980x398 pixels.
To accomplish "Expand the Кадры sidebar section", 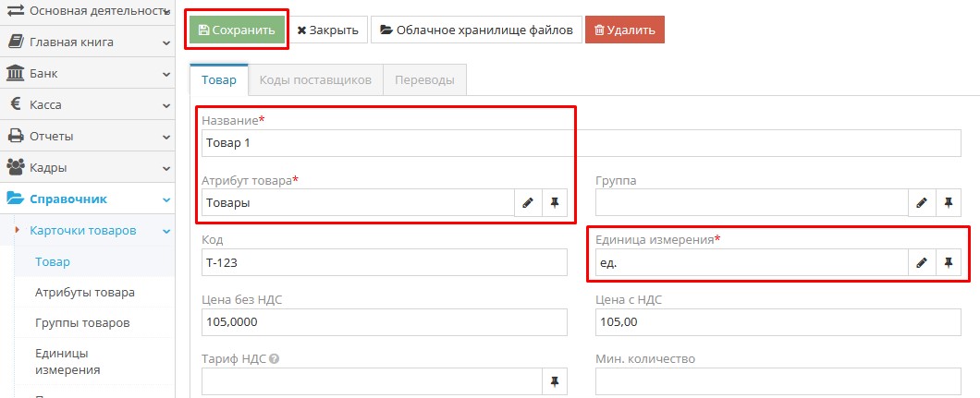I will coord(87,167).
